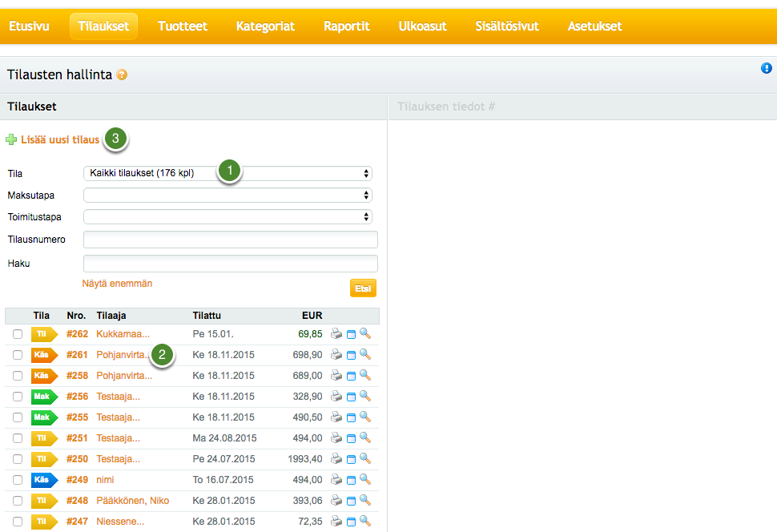Print order #250 with printer icon
The height and width of the screenshot is (532, 777).
click(x=336, y=458)
